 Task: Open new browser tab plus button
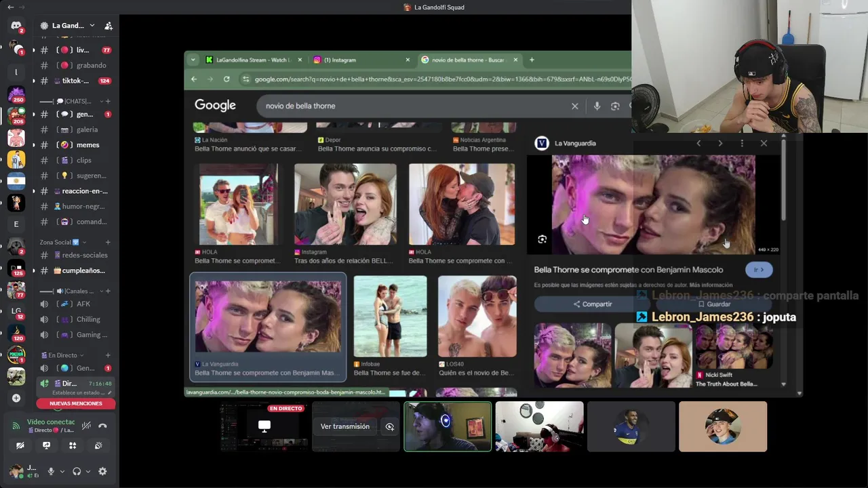(532, 60)
